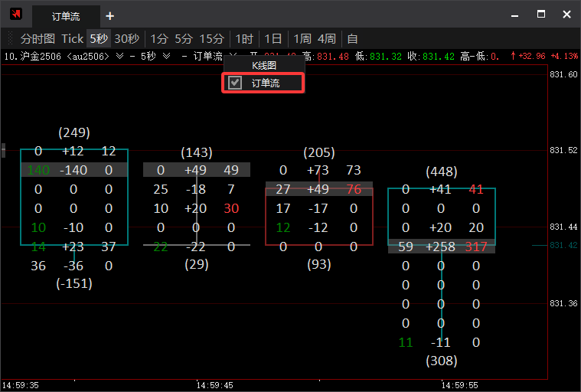This screenshot has height=392, width=581.
Task: Select the Tick timeframe
Action: point(73,38)
